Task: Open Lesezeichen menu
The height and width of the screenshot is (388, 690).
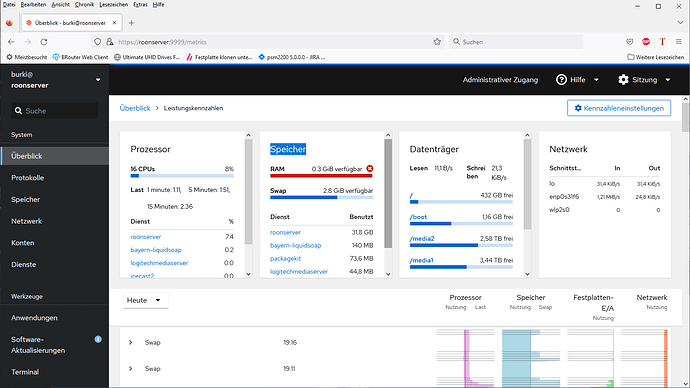Action: [114, 4]
